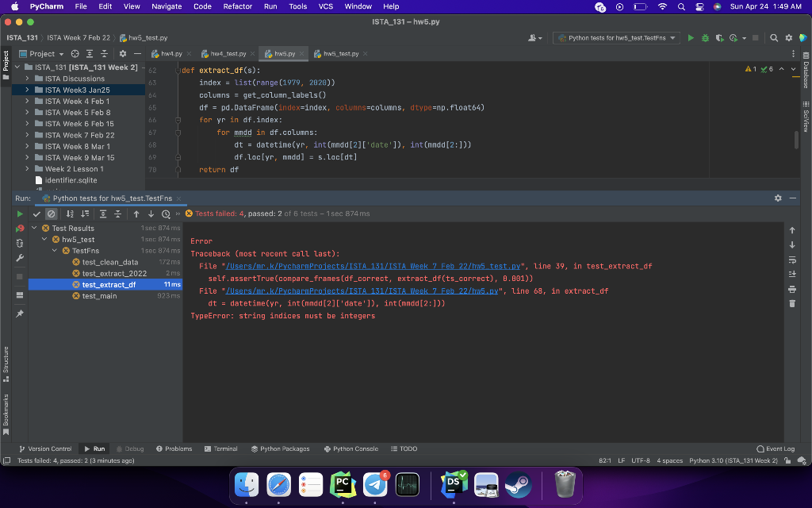Open the hw5_test.py link in the traceback
This screenshot has height=508, width=812.
click(x=373, y=266)
